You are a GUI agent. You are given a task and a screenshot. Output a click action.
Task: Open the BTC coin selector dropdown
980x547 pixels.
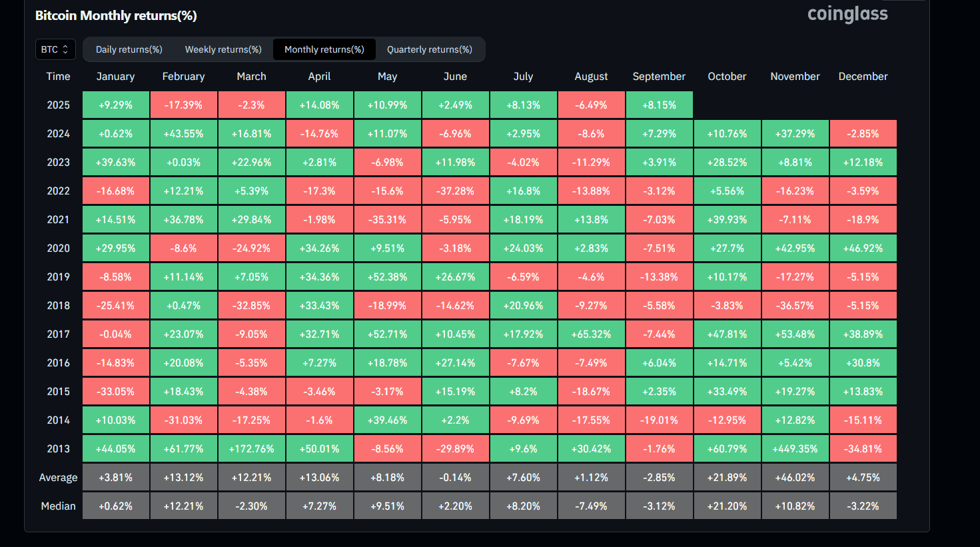tap(55, 49)
